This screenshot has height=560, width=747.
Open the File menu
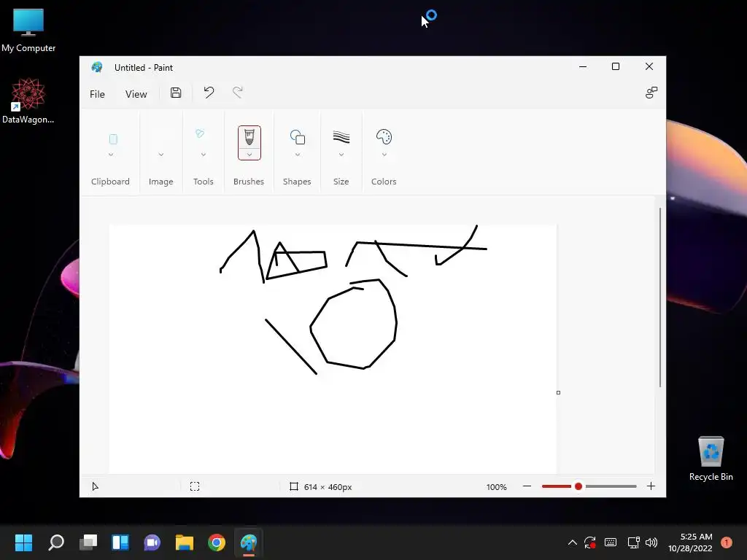pos(97,94)
